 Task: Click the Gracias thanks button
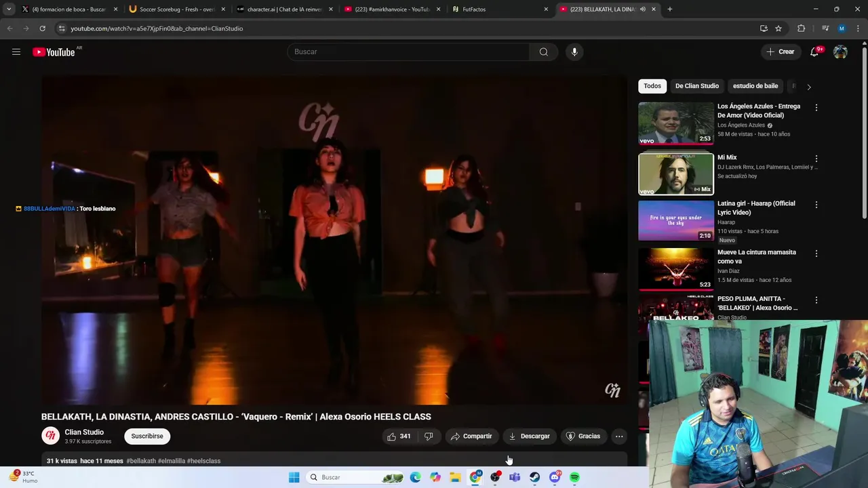[584, 436]
